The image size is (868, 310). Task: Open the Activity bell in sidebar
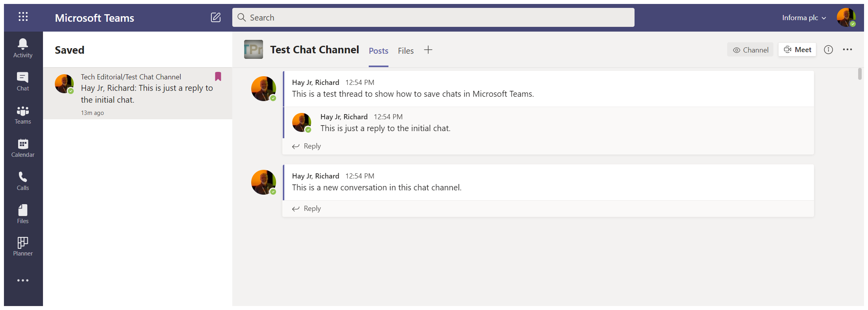click(23, 48)
